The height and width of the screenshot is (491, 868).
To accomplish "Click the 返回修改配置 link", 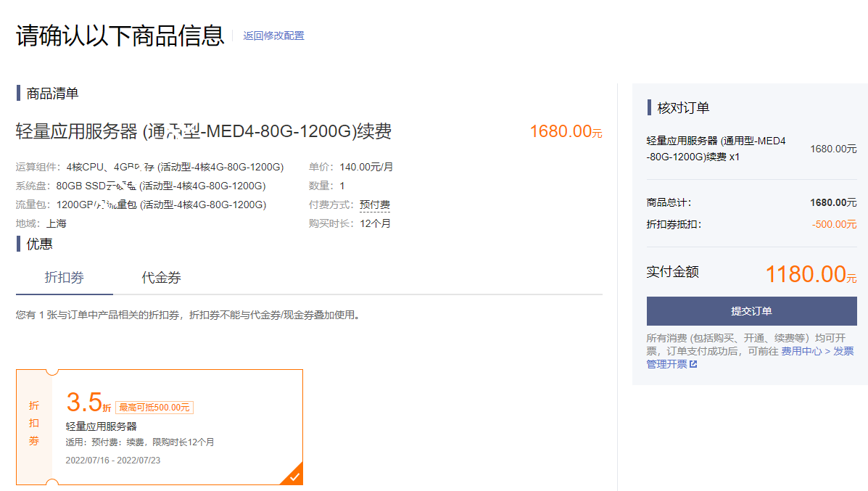I will 273,36.
